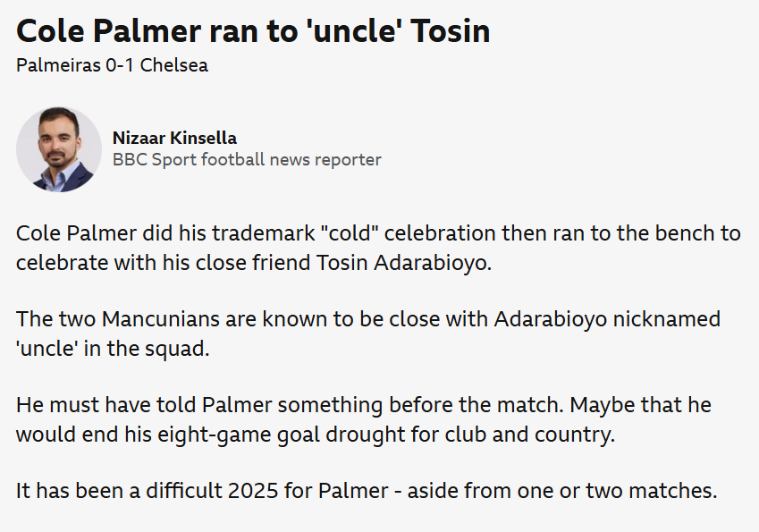The height and width of the screenshot is (532, 759).
Task: Click 'BBC Sport football news reporter' text
Action: tap(247, 160)
